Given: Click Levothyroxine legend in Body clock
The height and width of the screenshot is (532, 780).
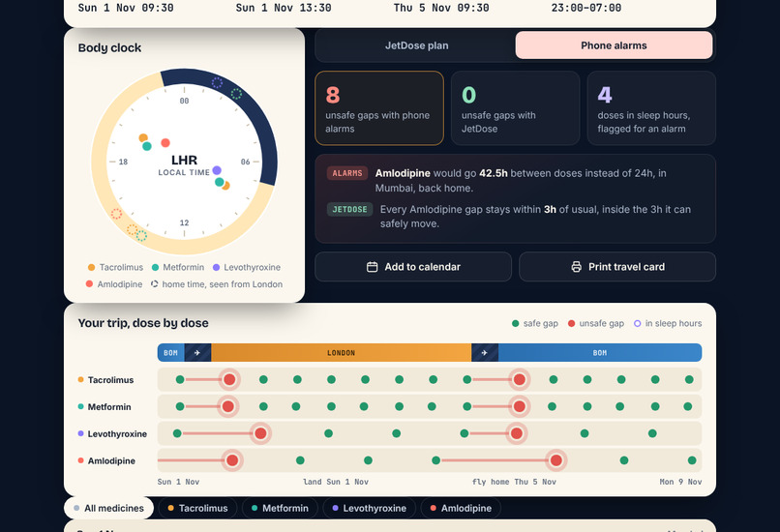Looking at the screenshot, I should pyautogui.click(x=247, y=268).
